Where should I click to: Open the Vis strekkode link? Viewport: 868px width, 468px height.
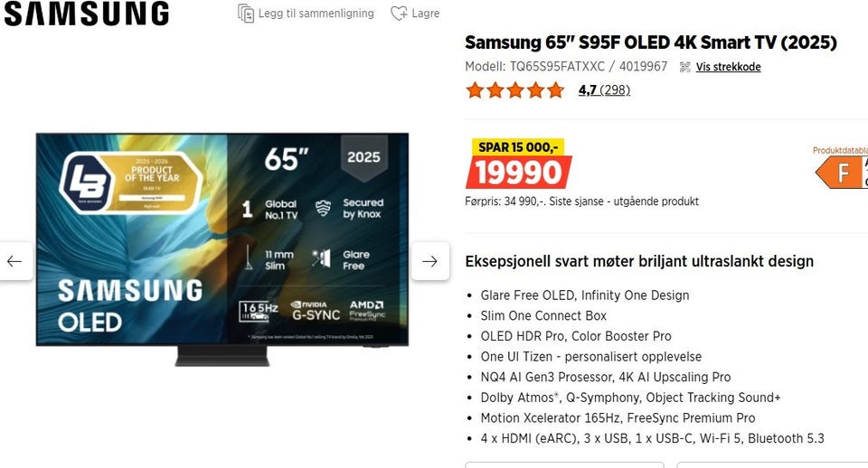point(728,67)
